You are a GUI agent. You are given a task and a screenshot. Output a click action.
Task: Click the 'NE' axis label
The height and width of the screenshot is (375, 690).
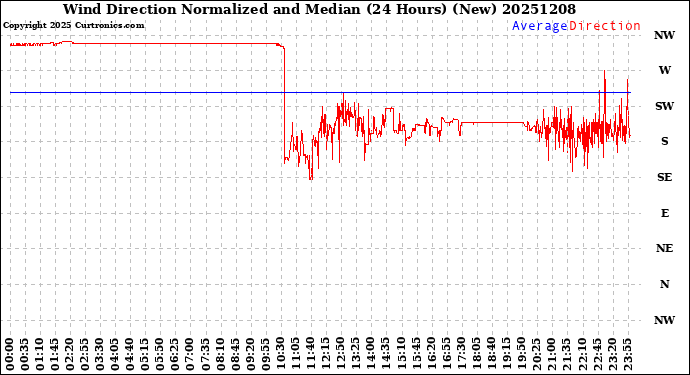tap(664, 249)
